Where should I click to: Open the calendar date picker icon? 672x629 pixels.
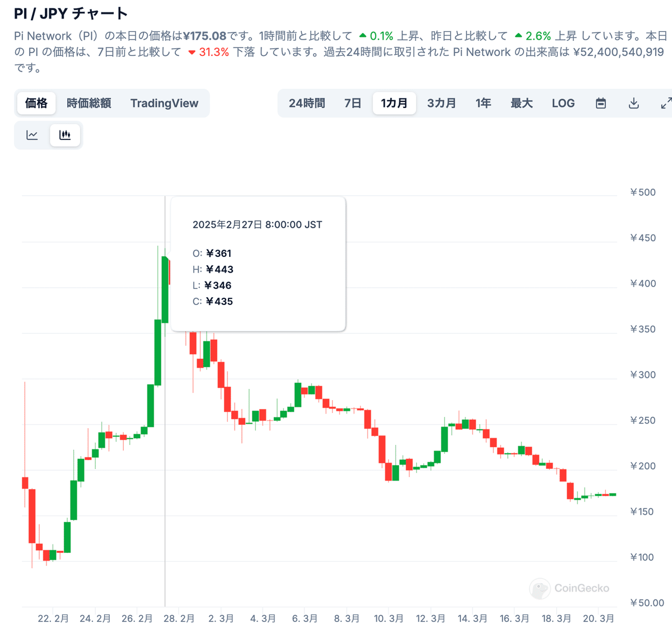point(601,103)
